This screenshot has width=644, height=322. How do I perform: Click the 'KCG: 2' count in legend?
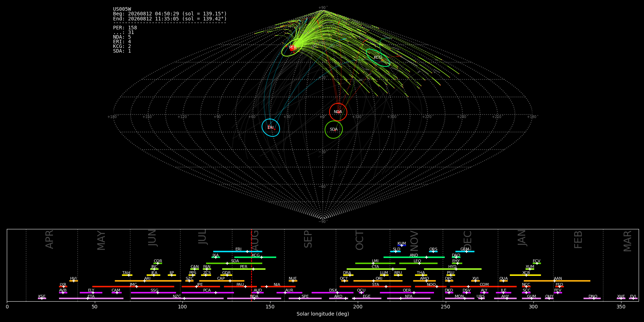pos(122,47)
